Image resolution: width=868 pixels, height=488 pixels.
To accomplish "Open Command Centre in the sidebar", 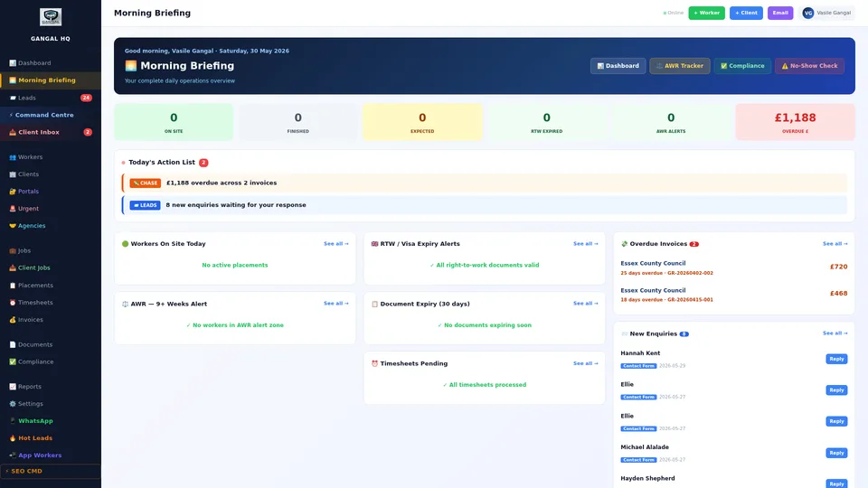I will [x=51, y=115].
